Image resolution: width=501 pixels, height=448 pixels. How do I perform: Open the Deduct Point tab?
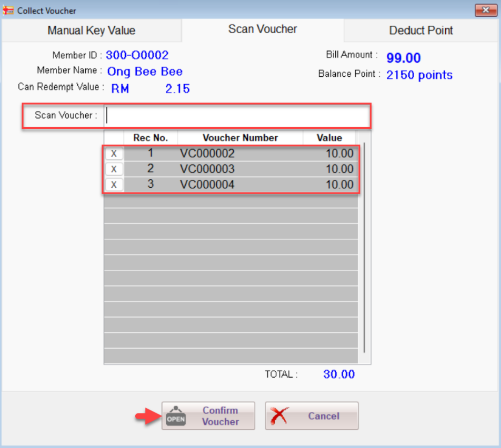[421, 31]
